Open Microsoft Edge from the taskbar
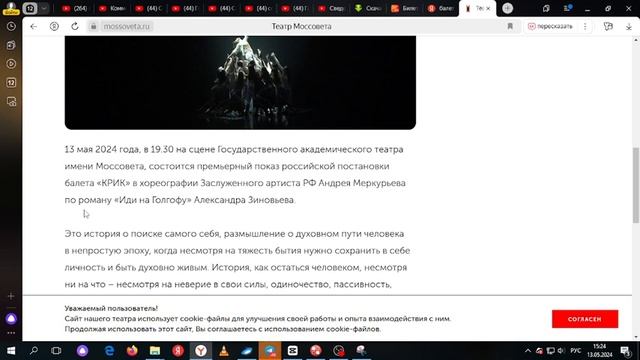 click(109, 351)
